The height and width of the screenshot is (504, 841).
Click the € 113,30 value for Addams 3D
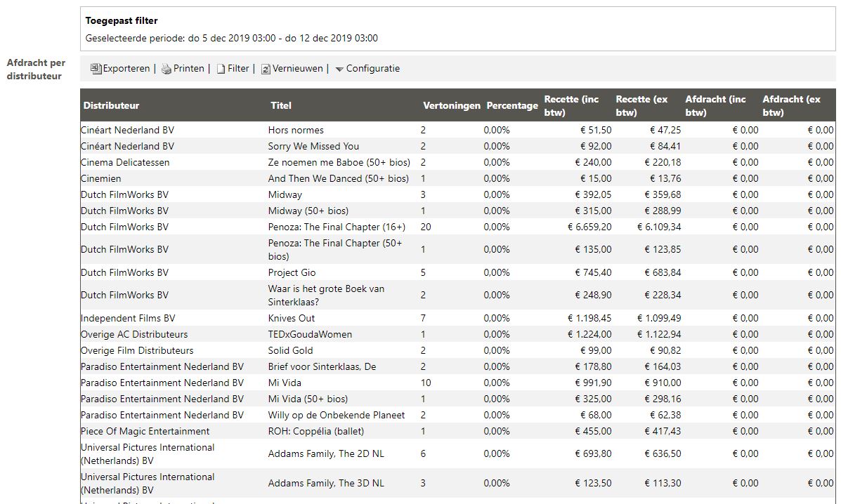pos(663,483)
